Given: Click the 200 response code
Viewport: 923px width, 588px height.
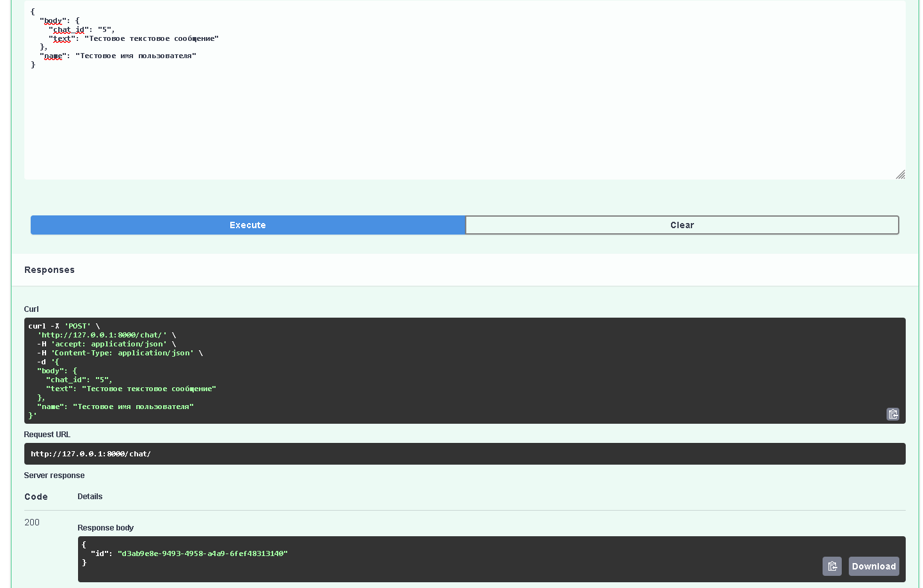Looking at the screenshot, I should [32, 522].
